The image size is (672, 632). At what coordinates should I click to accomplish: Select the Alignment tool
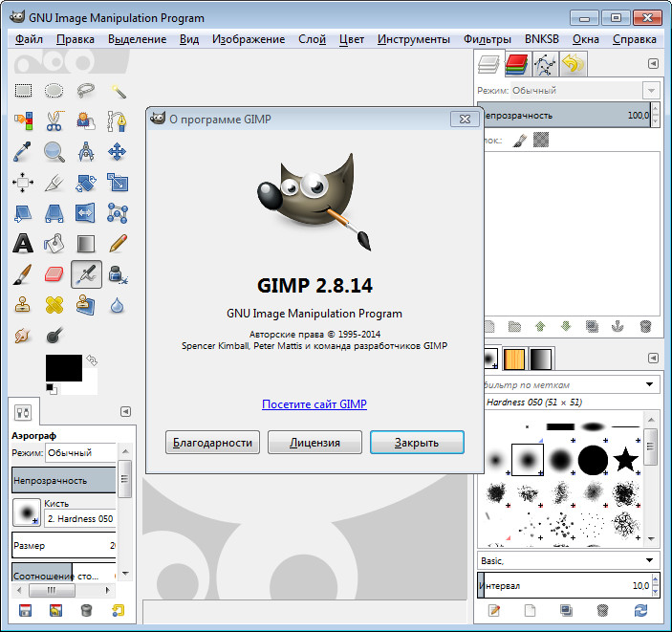[23, 183]
